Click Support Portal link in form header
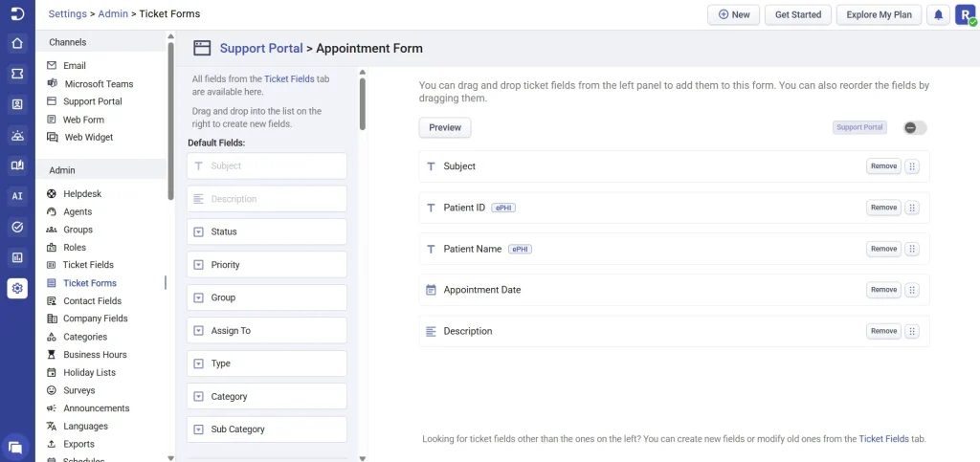The image size is (980, 462). (261, 48)
